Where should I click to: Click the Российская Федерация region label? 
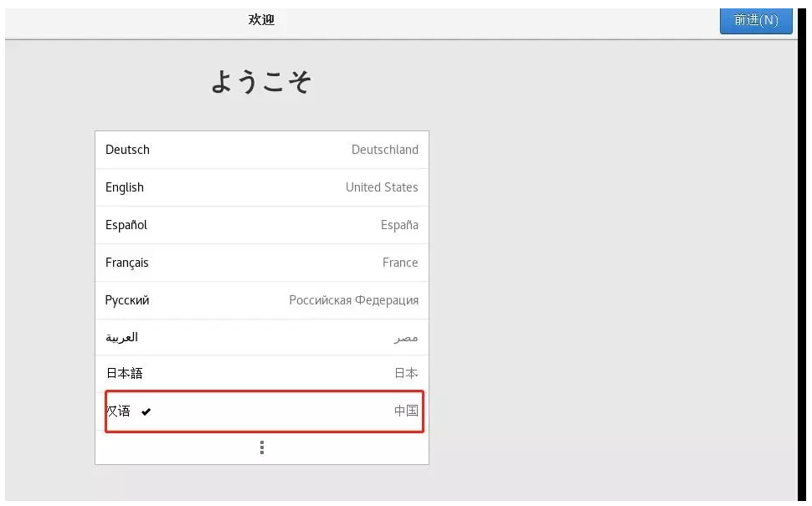pos(353,300)
